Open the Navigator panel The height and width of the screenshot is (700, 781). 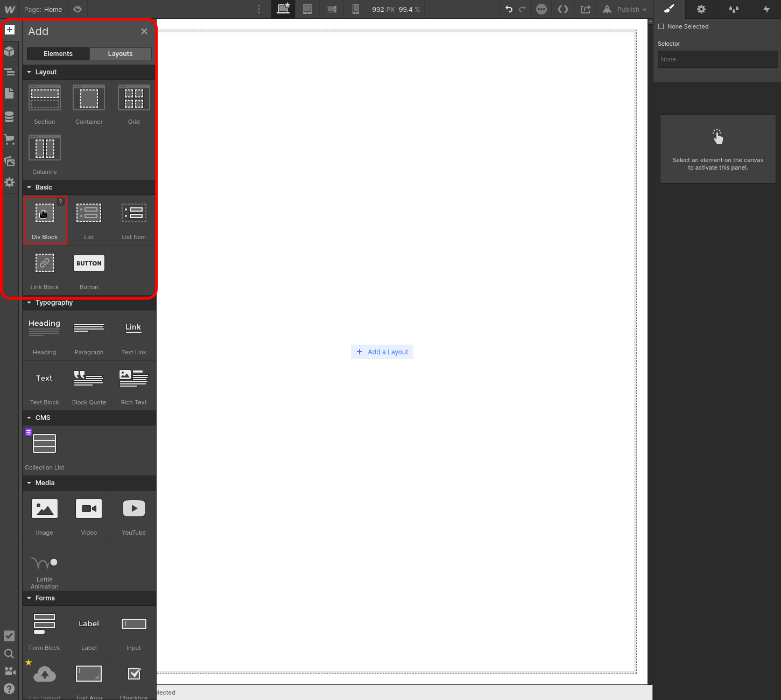point(10,72)
